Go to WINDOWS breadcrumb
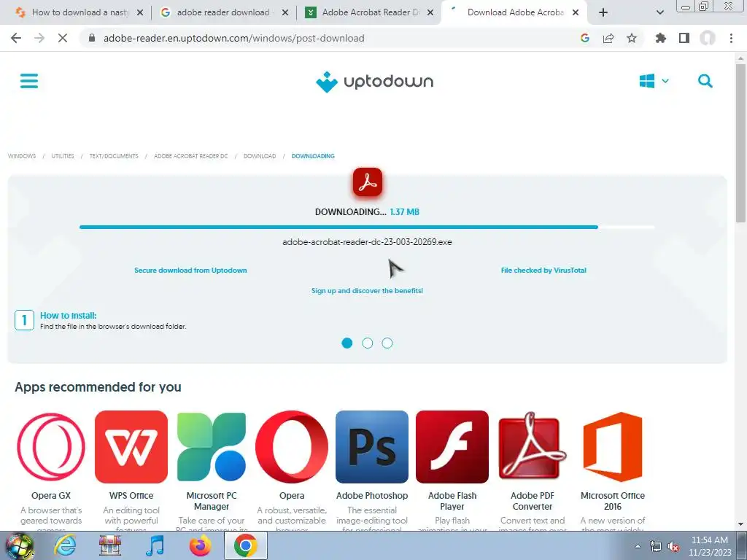Image resolution: width=747 pixels, height=560 pixels. pos(22,156)
